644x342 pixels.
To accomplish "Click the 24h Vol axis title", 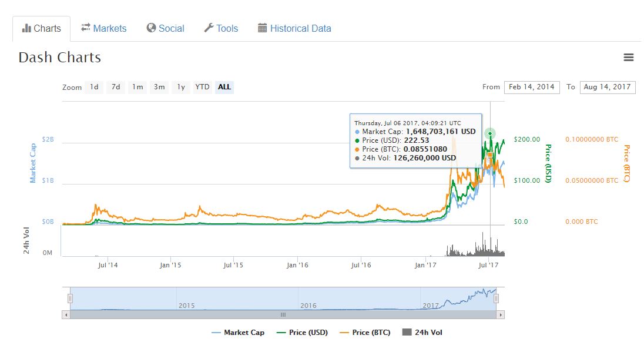I will [26, 240].
